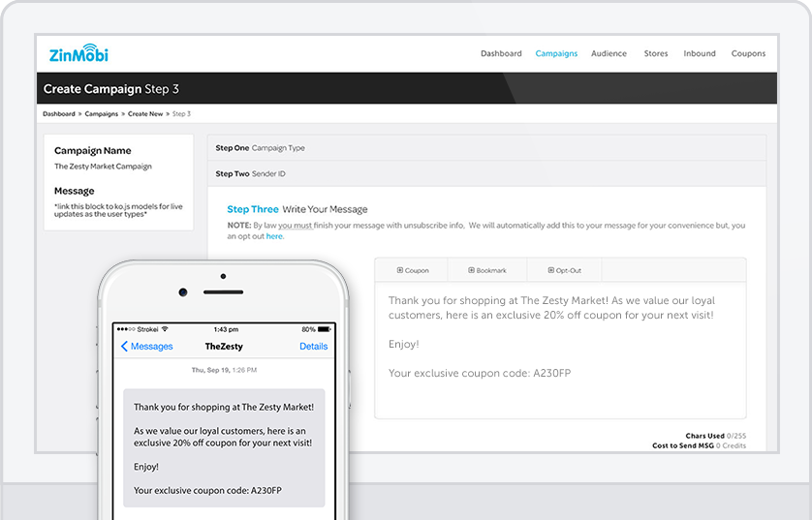Open the Coupons nav item

[x=748, y=54]
